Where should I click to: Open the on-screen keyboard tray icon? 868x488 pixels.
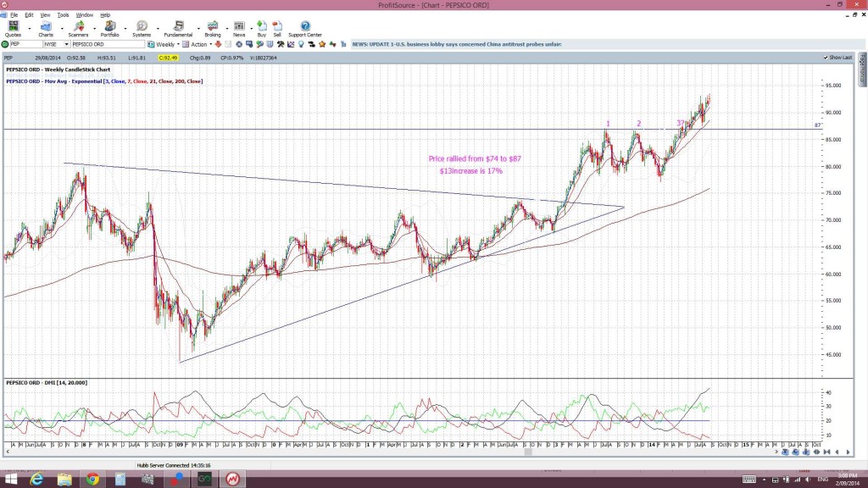click(x=749, y=480)
